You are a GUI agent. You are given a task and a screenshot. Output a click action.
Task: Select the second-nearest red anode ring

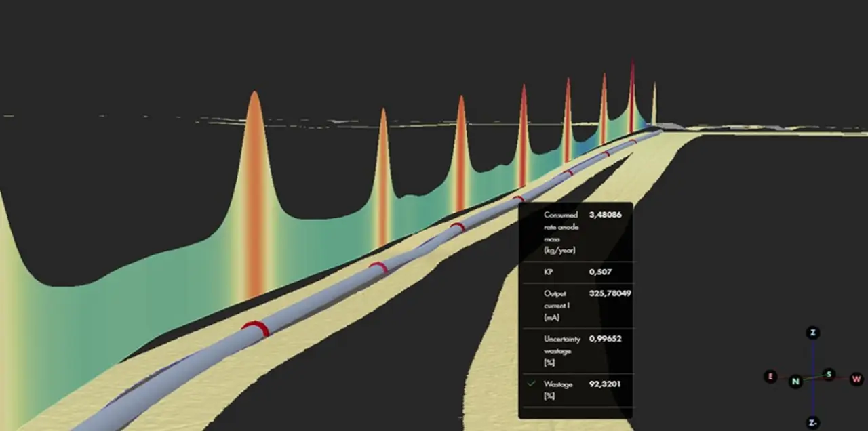click(x=378, y=266)
